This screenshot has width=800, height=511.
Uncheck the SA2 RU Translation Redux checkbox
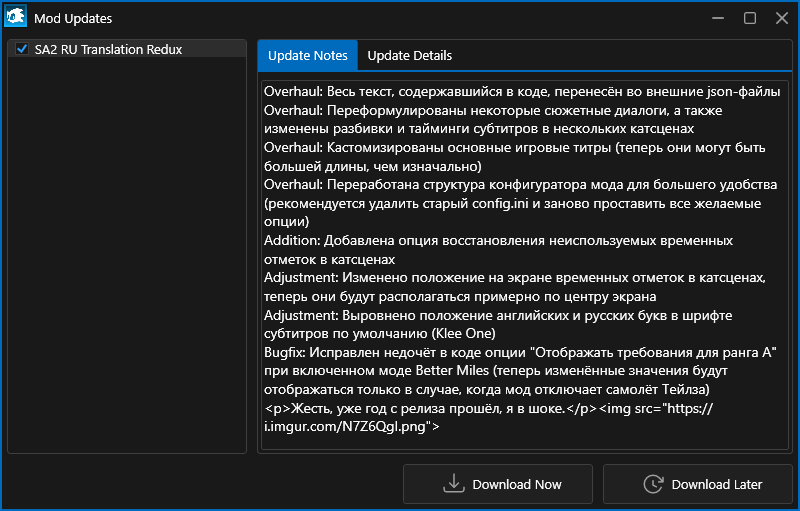point(22,49)
